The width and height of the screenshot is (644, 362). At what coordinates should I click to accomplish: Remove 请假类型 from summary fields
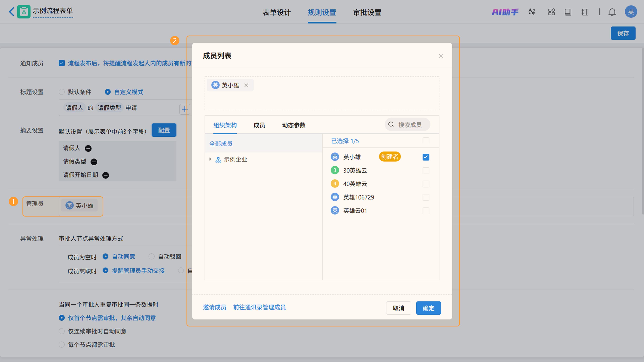coord(94,162)
